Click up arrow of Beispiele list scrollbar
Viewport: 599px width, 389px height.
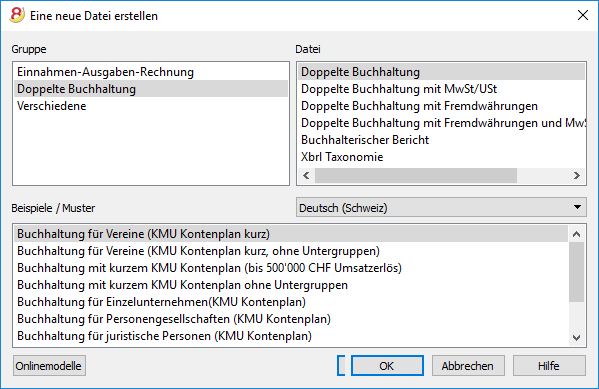tap(576, 234)
